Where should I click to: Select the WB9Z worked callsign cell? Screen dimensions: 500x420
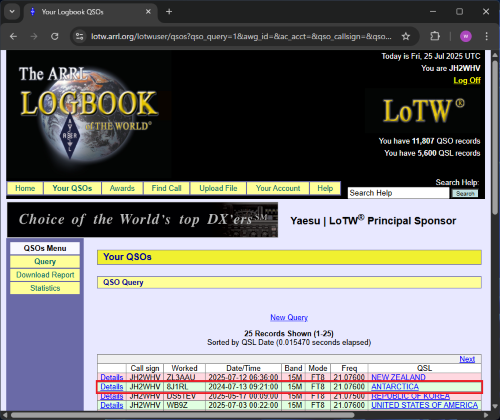tap(184, 405)
